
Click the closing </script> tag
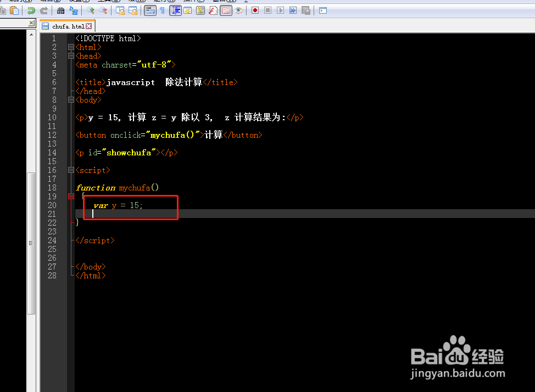(x=95, y=240)
